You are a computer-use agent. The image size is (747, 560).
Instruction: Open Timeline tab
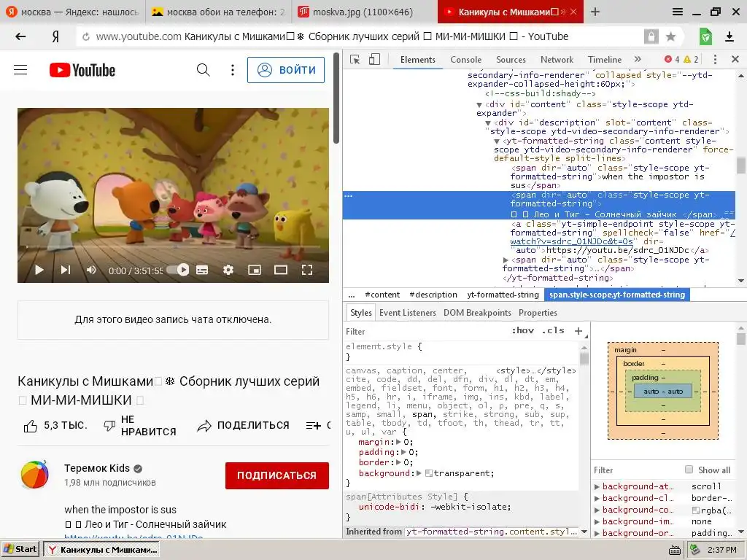(605, 60)
